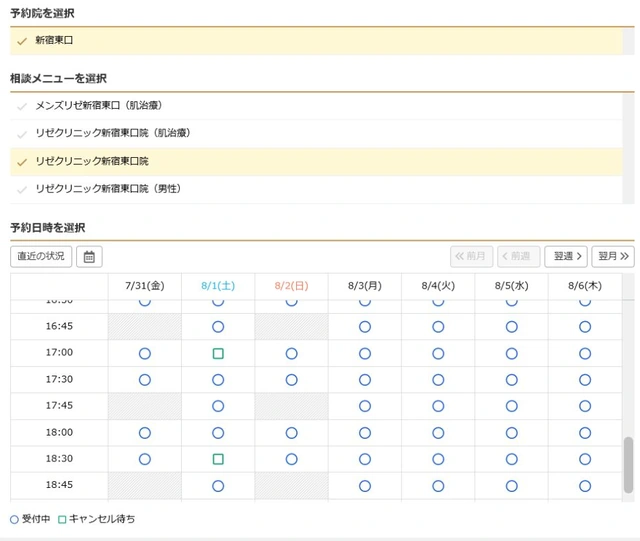Book the 17:00 slot on 8/2(日)
This screenshot has width=640, height=541.
pos(291,354)
